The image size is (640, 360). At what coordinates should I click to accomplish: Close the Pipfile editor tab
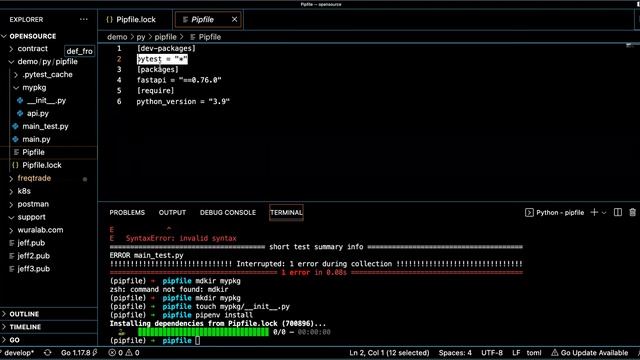coord(234,19)
